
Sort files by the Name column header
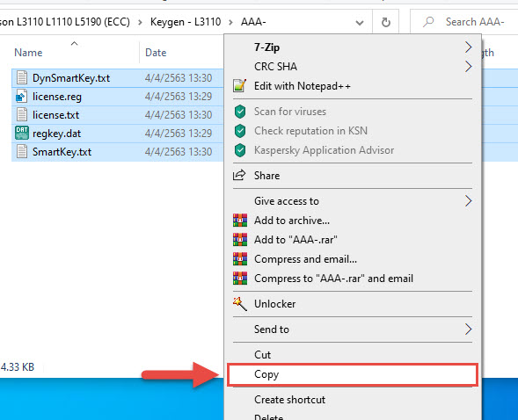28,53
